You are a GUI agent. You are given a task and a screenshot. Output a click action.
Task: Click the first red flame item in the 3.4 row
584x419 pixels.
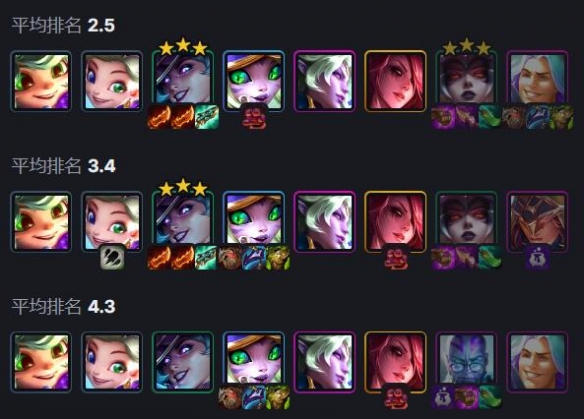159,257
